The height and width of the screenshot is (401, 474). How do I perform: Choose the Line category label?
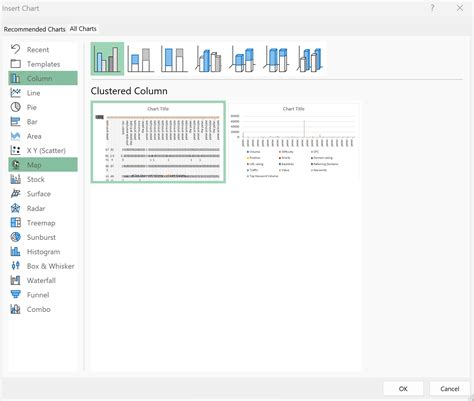33,93
